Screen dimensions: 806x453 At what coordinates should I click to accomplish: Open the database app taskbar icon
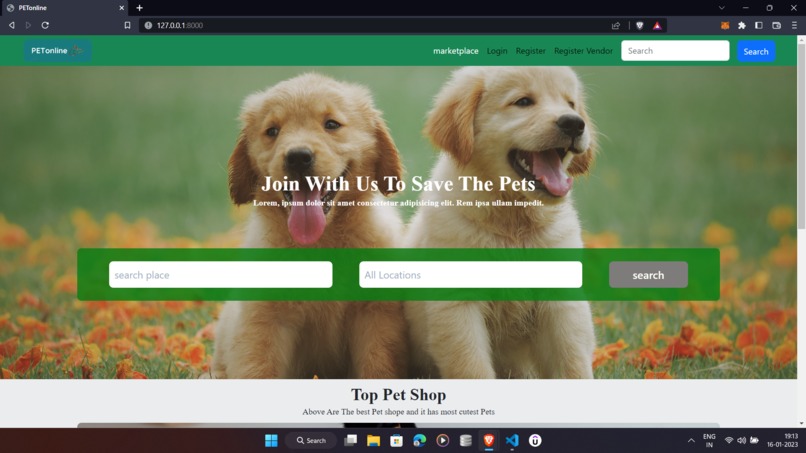466,441
